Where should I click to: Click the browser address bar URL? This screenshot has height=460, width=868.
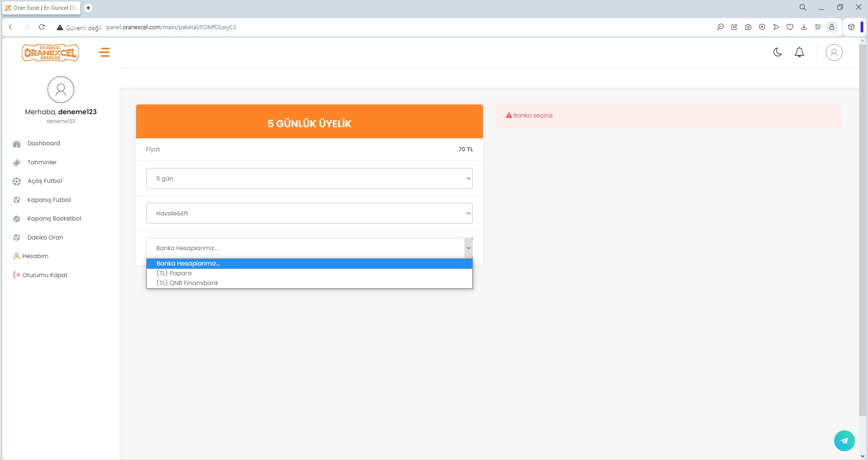click(171, 27)
